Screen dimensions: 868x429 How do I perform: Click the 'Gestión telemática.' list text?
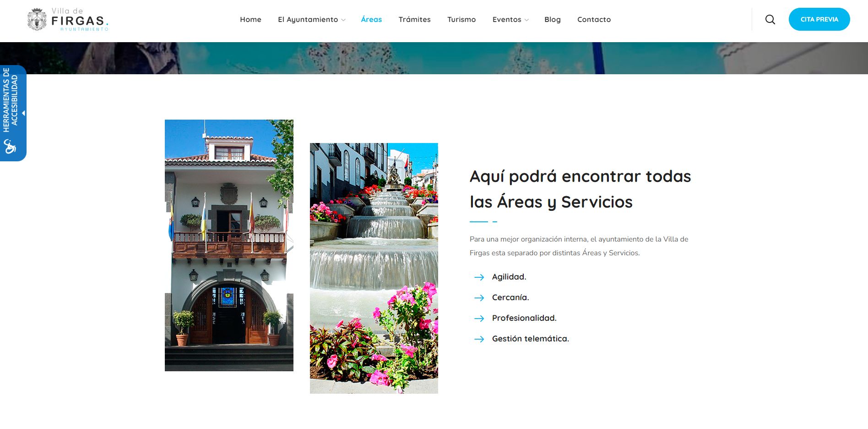tap(531, 339)
